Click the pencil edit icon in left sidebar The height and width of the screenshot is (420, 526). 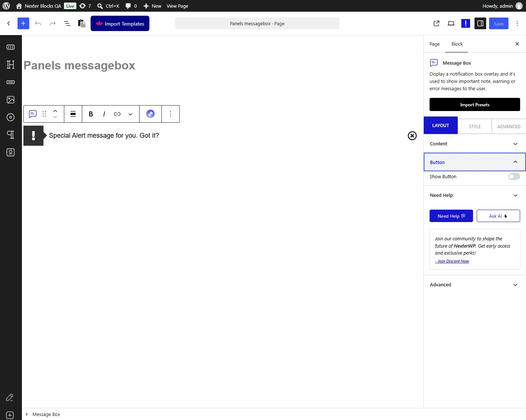click(10, 397)
